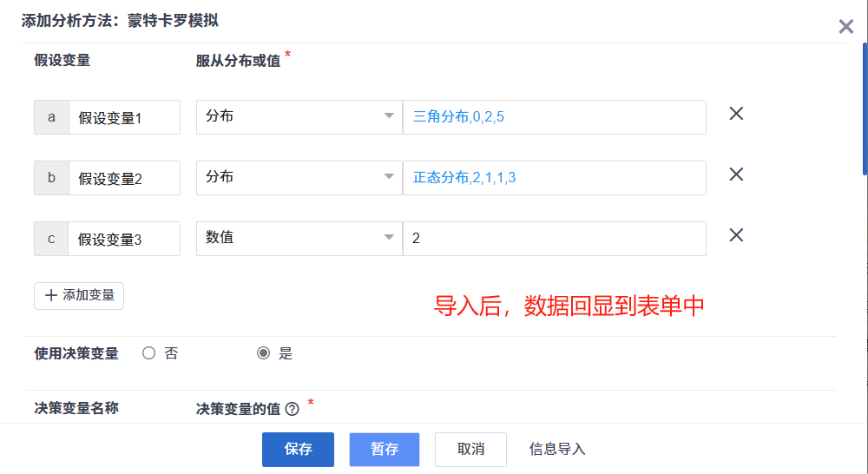Click the 取消 button
The image size is (868, 474).
pyautogui.click(x=470, y=450)
